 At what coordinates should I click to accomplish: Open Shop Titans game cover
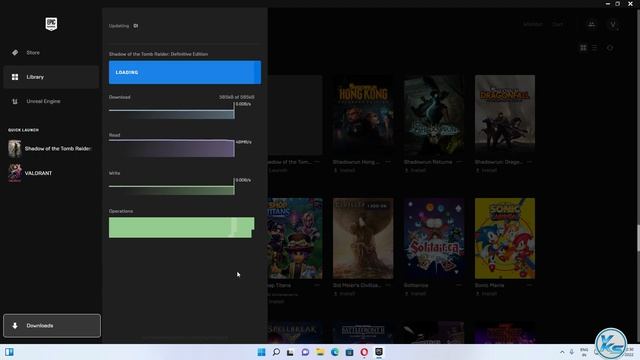point(295,238)
